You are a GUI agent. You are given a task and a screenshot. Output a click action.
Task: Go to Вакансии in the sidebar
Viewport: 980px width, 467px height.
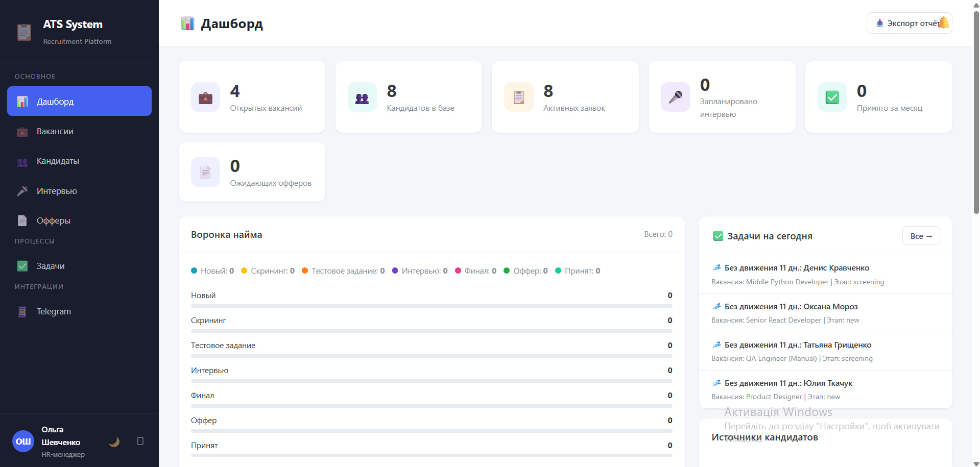79,131
